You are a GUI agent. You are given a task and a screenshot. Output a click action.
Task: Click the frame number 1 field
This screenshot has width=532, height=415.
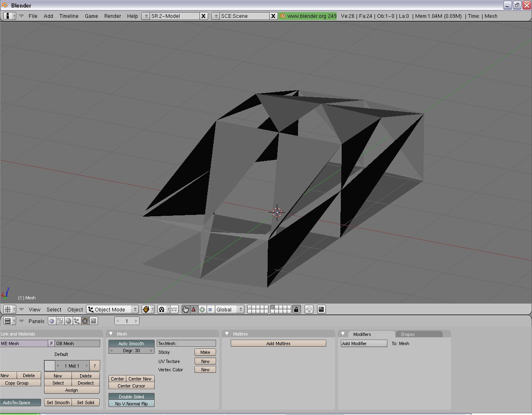pos(127,321)
